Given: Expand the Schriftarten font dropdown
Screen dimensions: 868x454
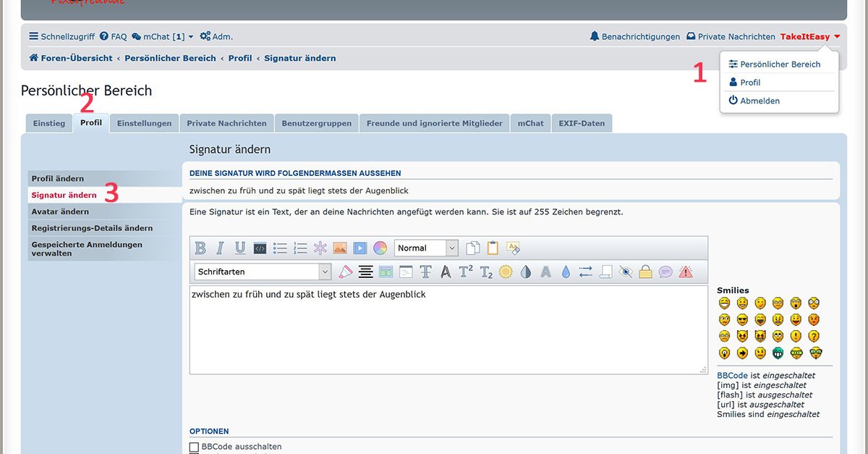Looking at the screenshot, I should (x=263, y=272).
